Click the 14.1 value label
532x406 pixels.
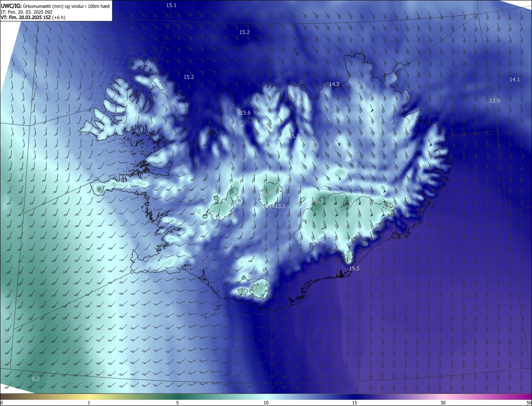coord(515,79)
